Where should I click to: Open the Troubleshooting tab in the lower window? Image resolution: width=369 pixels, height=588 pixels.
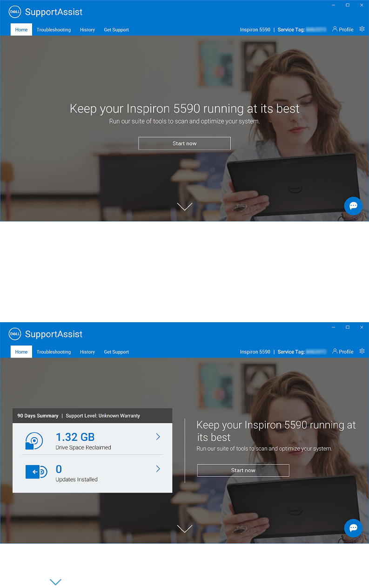point(54,352)
